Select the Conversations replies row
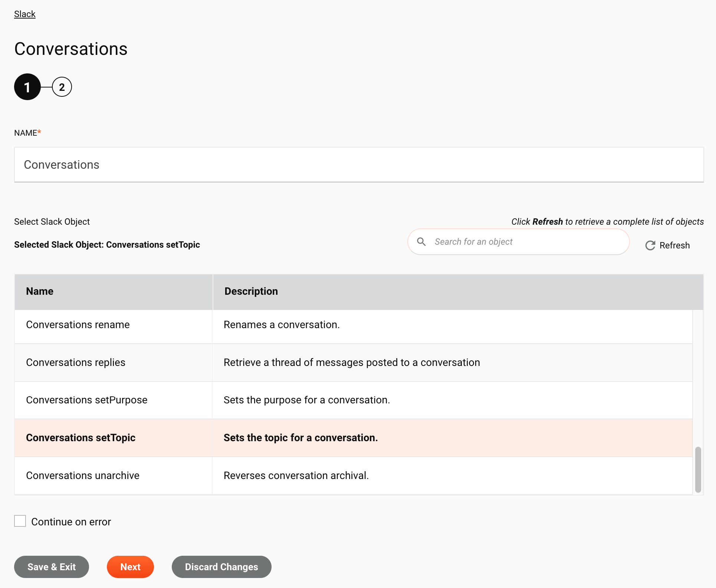 pyautogui.click(x=354, y=363)
